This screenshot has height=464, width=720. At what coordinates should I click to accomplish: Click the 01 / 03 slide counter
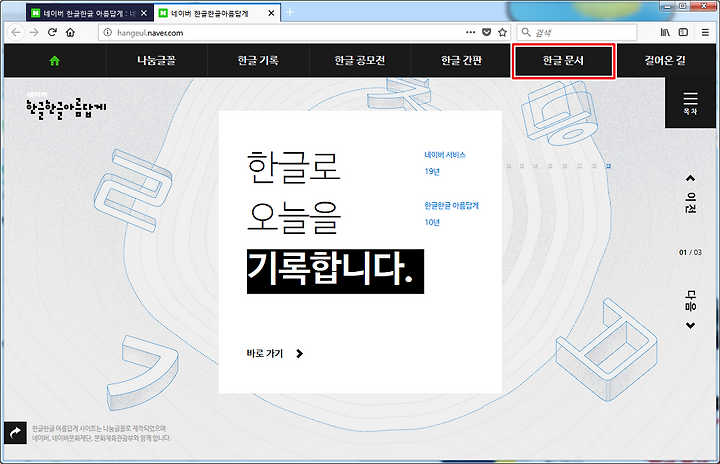(x=690, y=252)
